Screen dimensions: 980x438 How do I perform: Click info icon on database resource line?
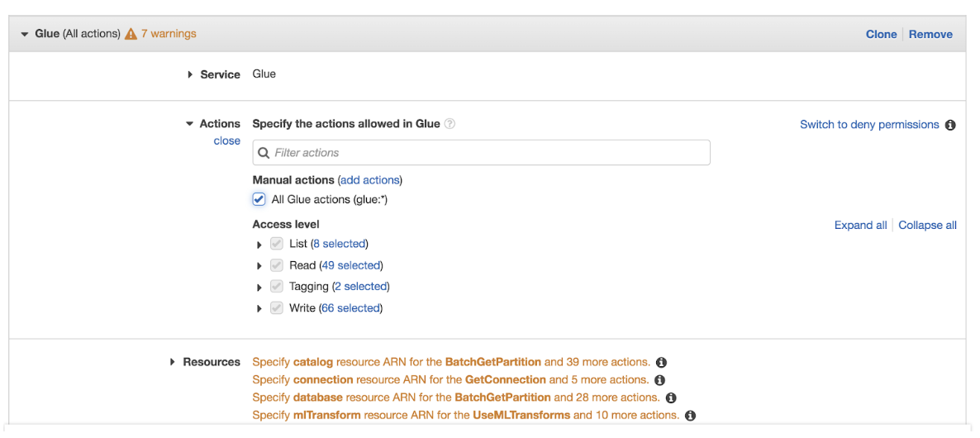tap(671, 398)
